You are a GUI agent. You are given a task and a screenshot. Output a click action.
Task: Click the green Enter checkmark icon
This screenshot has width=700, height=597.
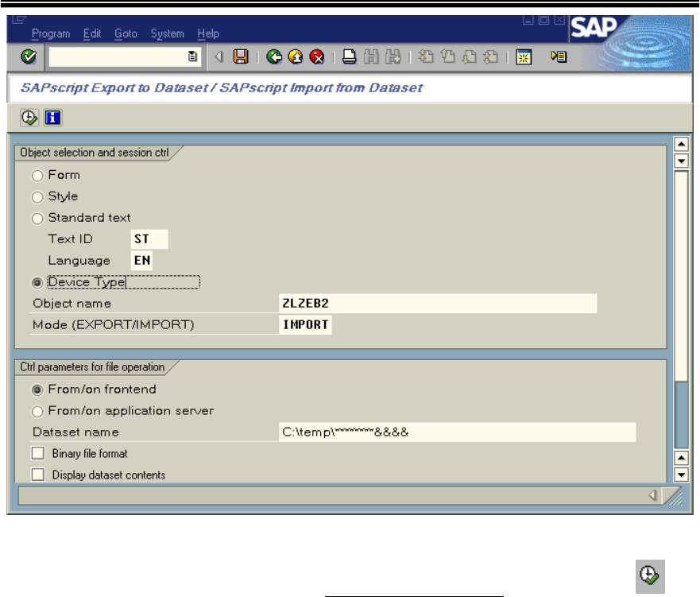(x=29, y=56)
